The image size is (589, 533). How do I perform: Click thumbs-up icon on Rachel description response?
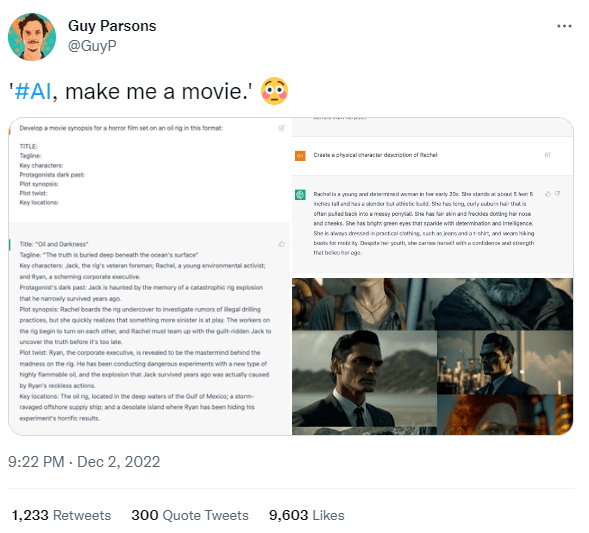pos(547,194)
